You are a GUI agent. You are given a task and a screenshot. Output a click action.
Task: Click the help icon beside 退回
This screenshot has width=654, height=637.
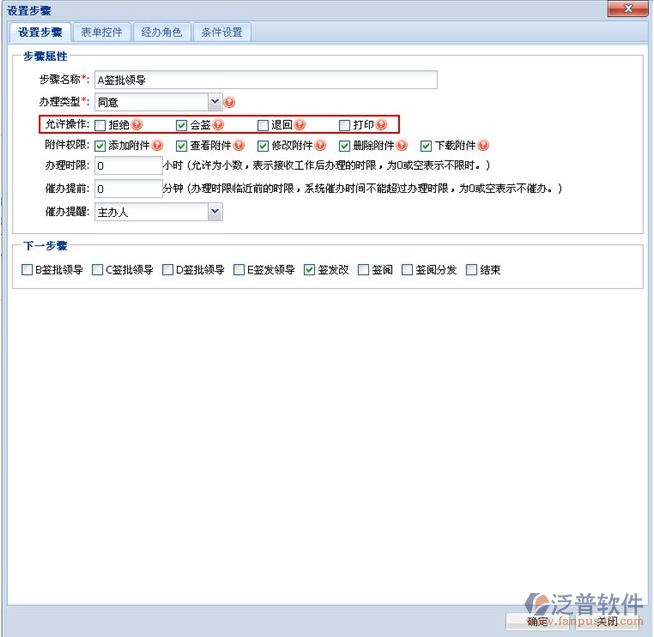click(x=299, y=125)
